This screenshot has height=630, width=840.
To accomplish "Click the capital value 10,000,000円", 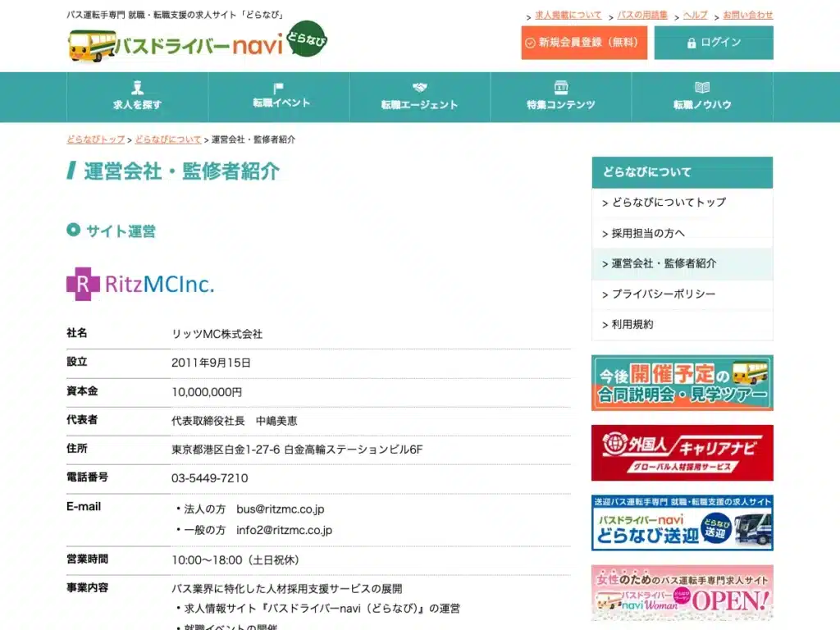I will [x=207, y=391].
